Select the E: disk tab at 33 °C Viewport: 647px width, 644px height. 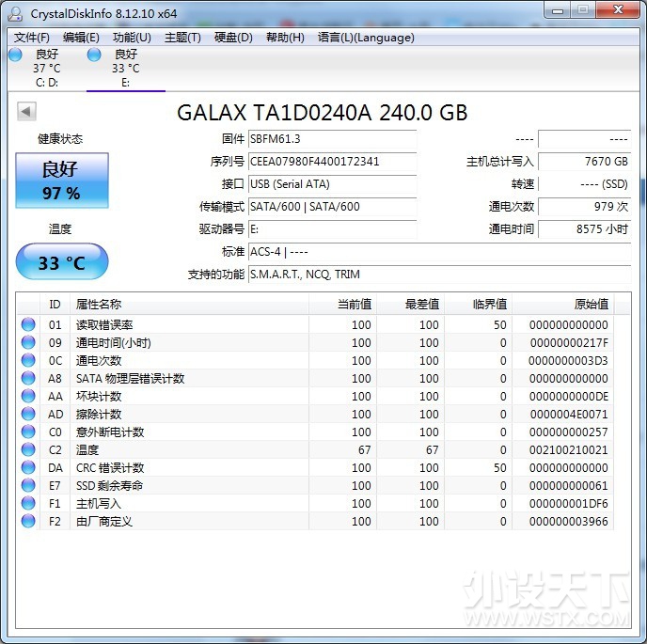(x=126, y=69)
